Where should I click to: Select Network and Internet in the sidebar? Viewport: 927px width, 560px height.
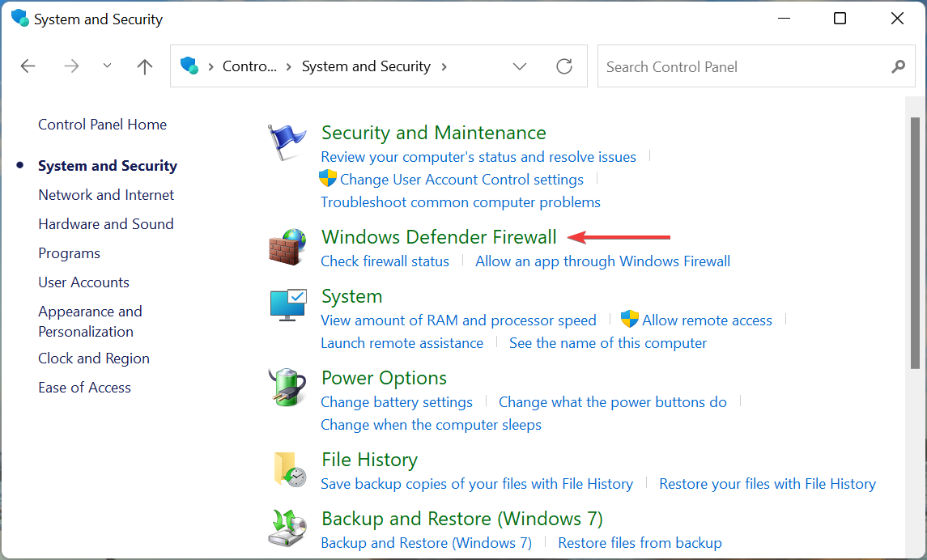pyautogui.click(x=106, y=194)
